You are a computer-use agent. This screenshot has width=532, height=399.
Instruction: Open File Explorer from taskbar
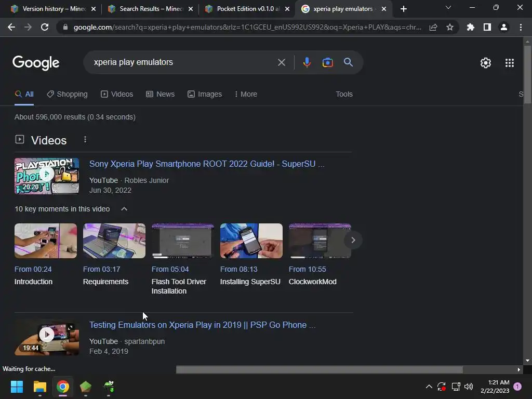coord(39,387)
